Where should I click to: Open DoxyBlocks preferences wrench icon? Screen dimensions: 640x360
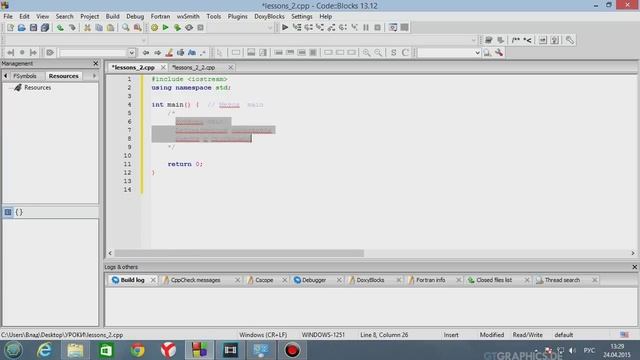(x=570, y=40)
